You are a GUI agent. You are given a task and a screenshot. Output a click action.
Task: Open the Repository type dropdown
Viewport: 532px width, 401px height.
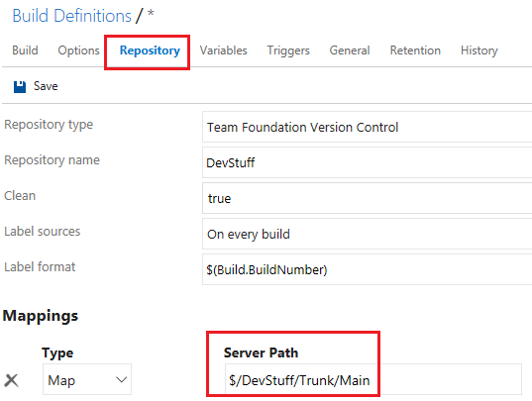[x=368, y=127]
